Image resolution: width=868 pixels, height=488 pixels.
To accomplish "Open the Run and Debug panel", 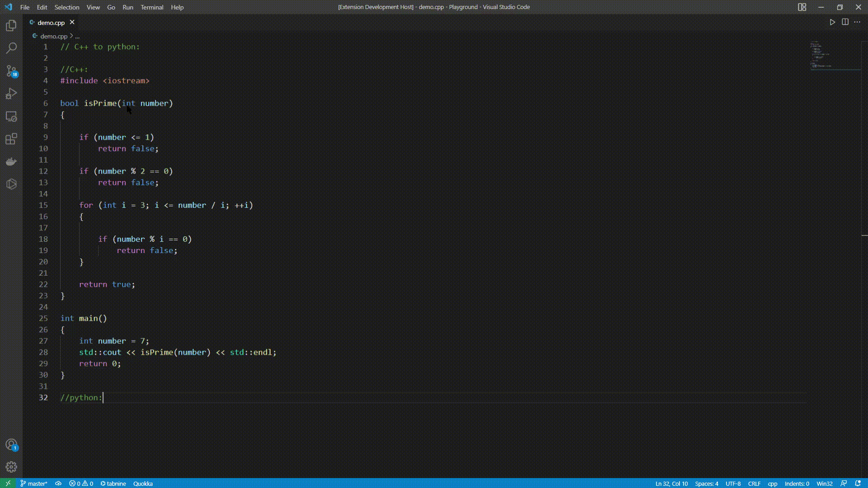I will tap(11, 94).
